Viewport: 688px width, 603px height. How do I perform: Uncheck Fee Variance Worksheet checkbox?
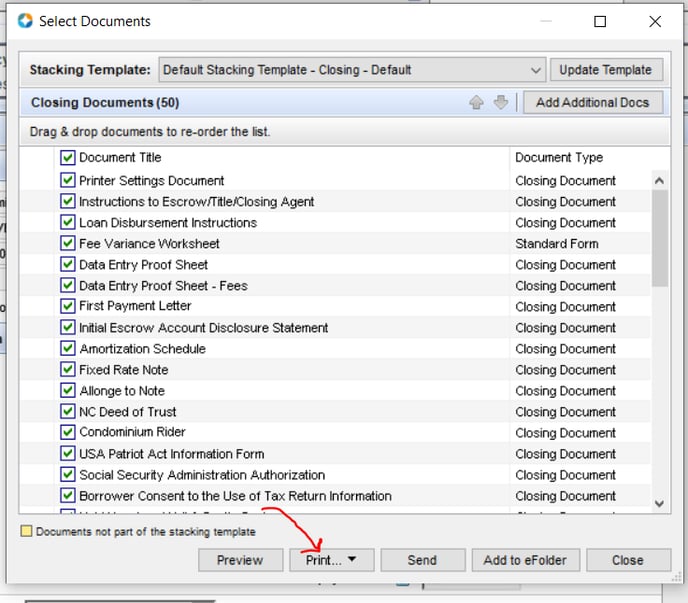click(x=68, y=243)
